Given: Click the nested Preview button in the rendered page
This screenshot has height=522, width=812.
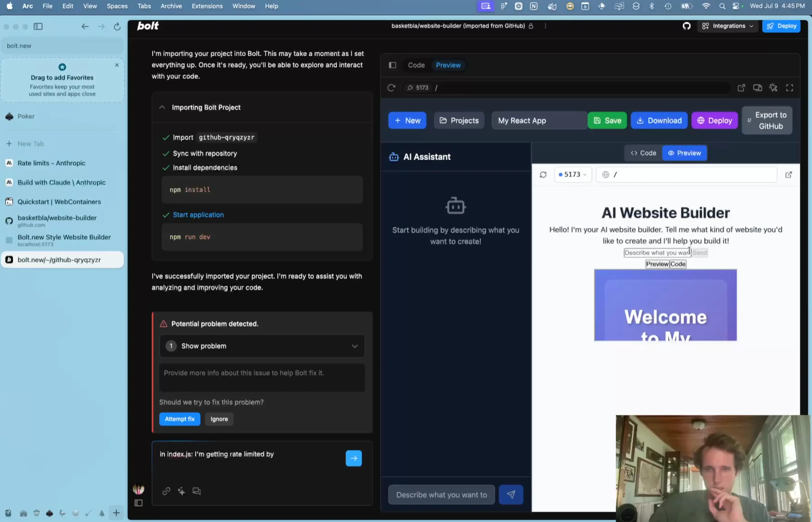Looking at the screenshot, I should click(x=657, y=264).
